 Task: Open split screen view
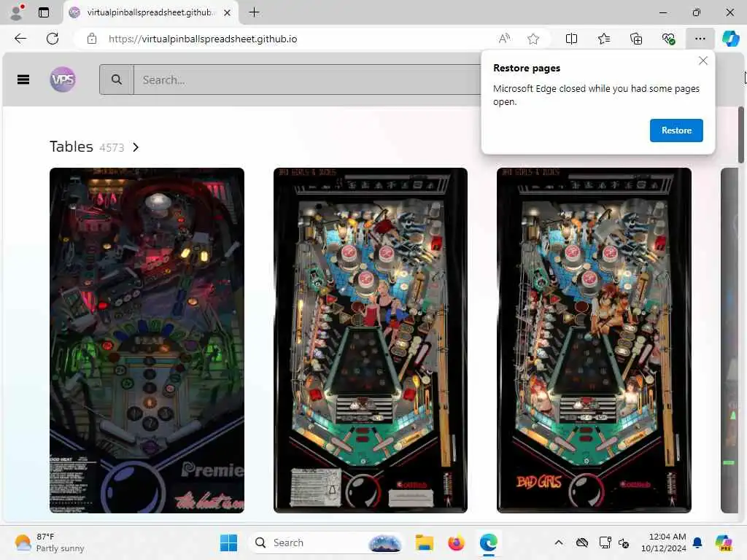tap(571, 39)
